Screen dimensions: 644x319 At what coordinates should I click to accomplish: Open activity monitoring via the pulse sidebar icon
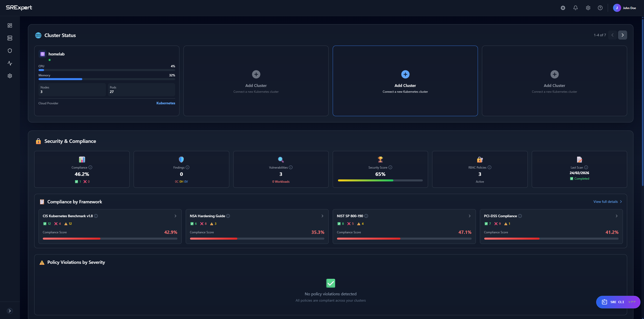click(x=10, y=63)
